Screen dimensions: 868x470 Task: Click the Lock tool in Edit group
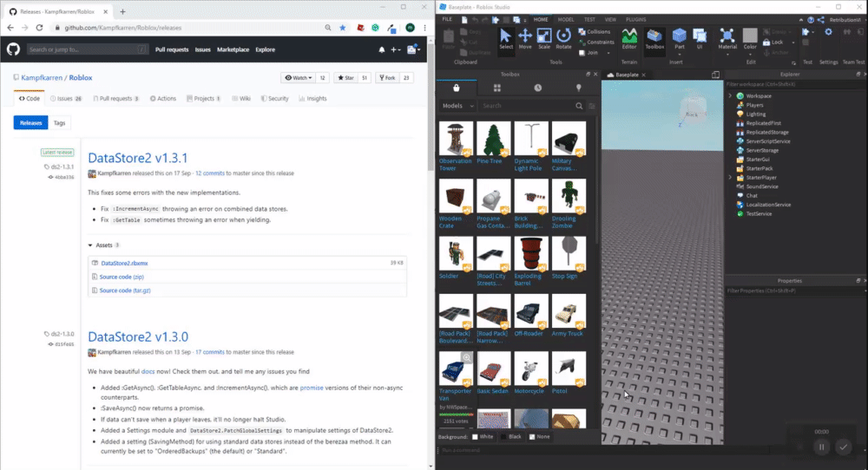[x=773, y=42]
